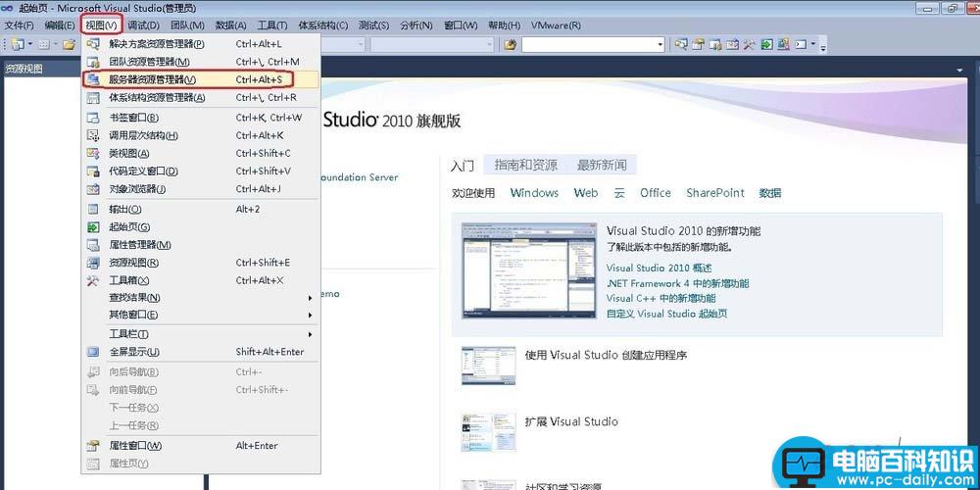Click the Object Browser toolbar icon

[732, 44]
